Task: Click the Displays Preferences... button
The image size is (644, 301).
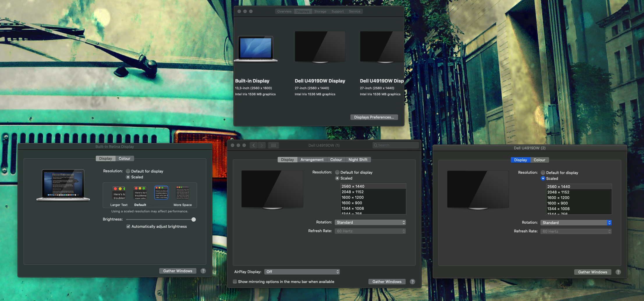Action: [x=374, y=117]
